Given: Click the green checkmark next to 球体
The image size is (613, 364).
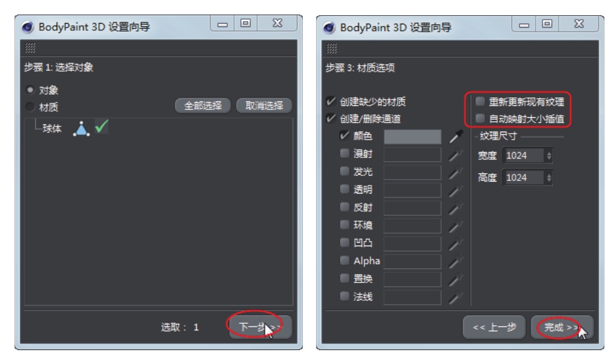Looking at the screenshot, I should 101,126.
